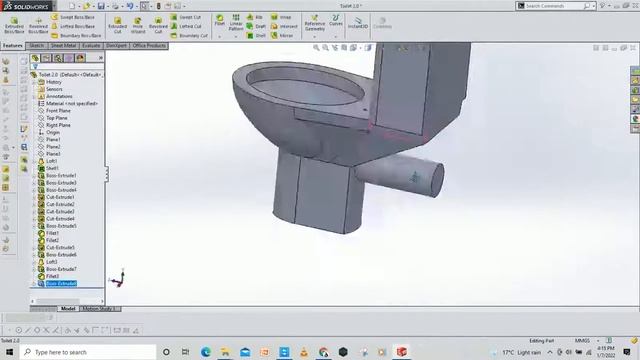Expand the Annotations folder node
This screenshot has width=640, height=360.
[x=34, y=96]
